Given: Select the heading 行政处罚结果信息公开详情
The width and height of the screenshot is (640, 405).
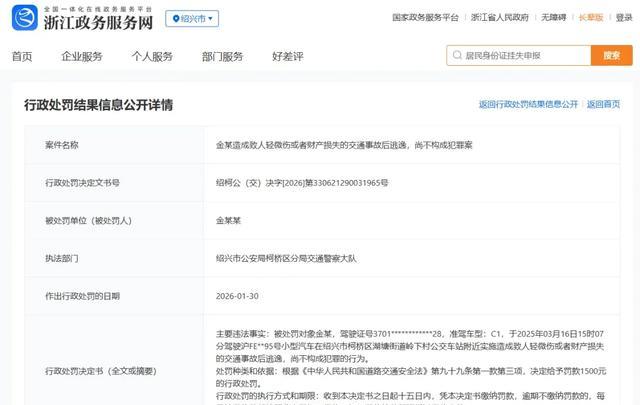Looking at the screenshot, I should tap(98, 105).
